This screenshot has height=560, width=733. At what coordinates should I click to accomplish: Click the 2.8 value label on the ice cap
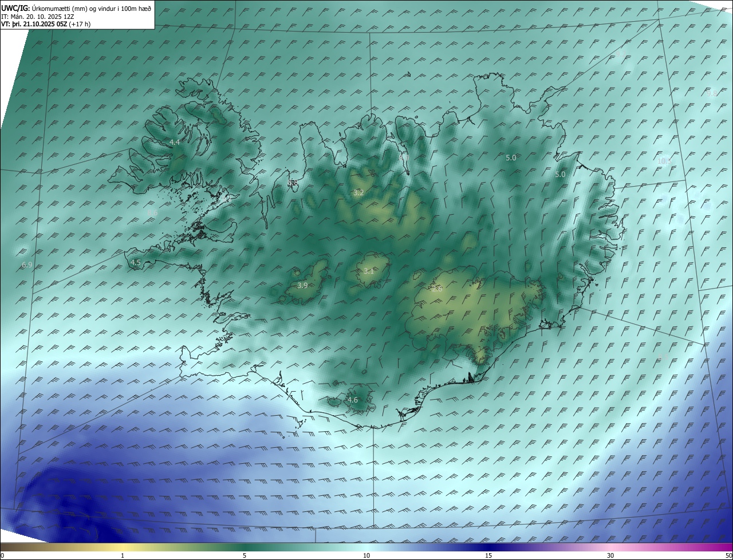click(x=438, y=290)
